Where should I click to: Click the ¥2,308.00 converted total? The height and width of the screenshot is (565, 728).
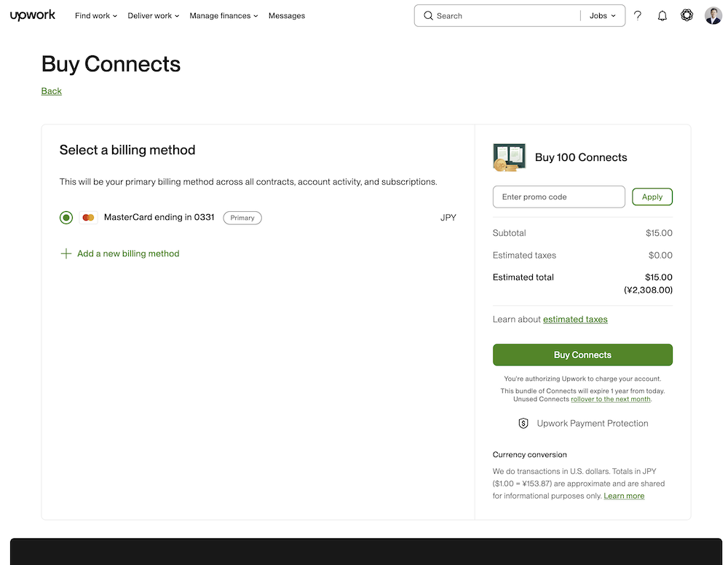(648, 291)
